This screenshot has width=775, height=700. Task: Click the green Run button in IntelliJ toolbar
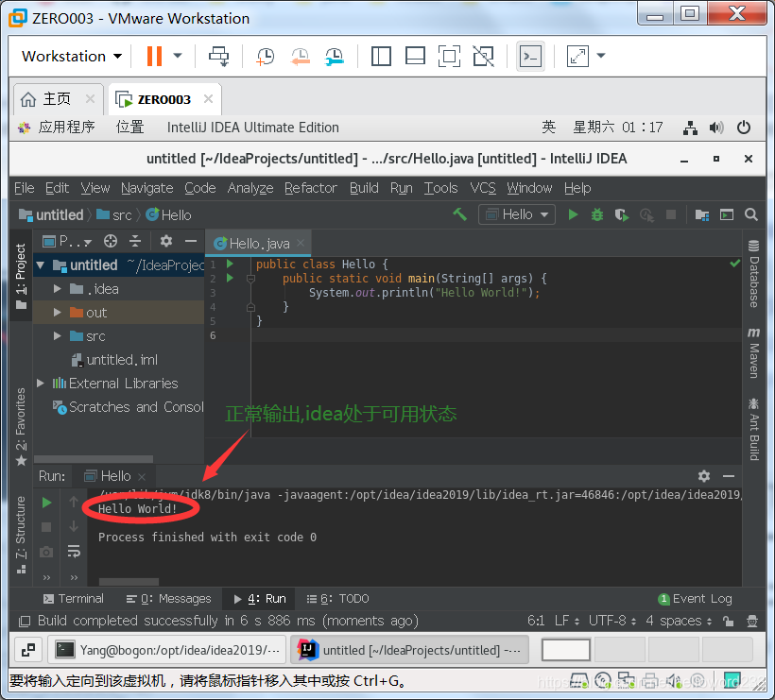(x=573, y=214)
